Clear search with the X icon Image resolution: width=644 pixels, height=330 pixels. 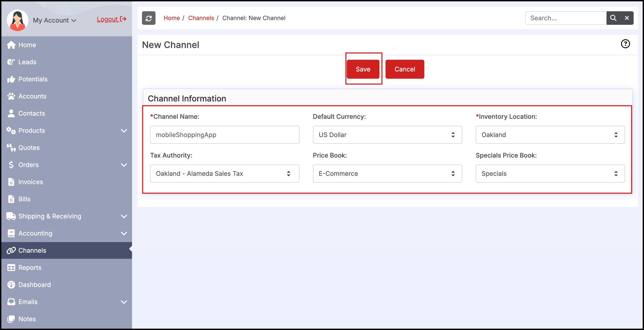tap(626, 18)
